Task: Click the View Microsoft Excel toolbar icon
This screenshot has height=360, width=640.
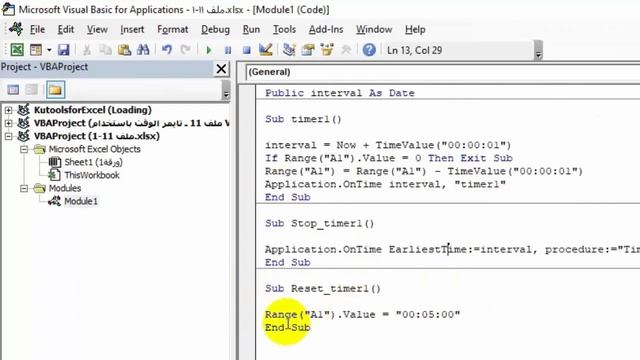Action: [17, 50]
